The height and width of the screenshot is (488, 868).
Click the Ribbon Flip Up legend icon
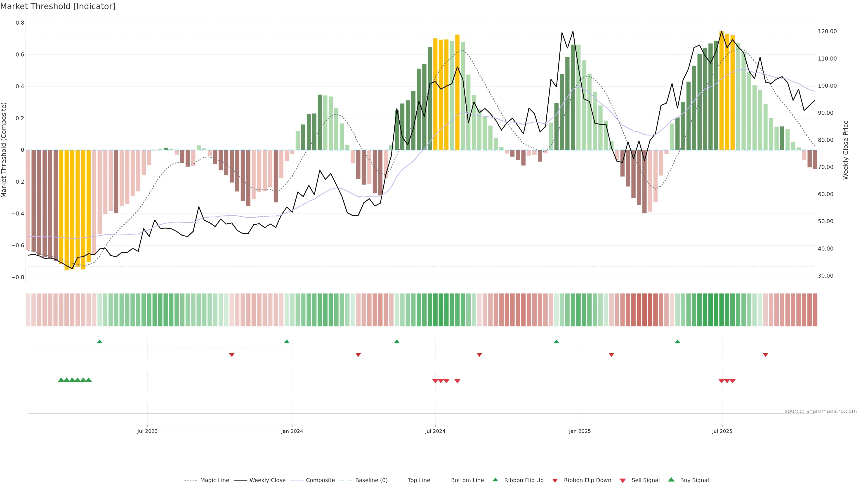tap(495, 480)
